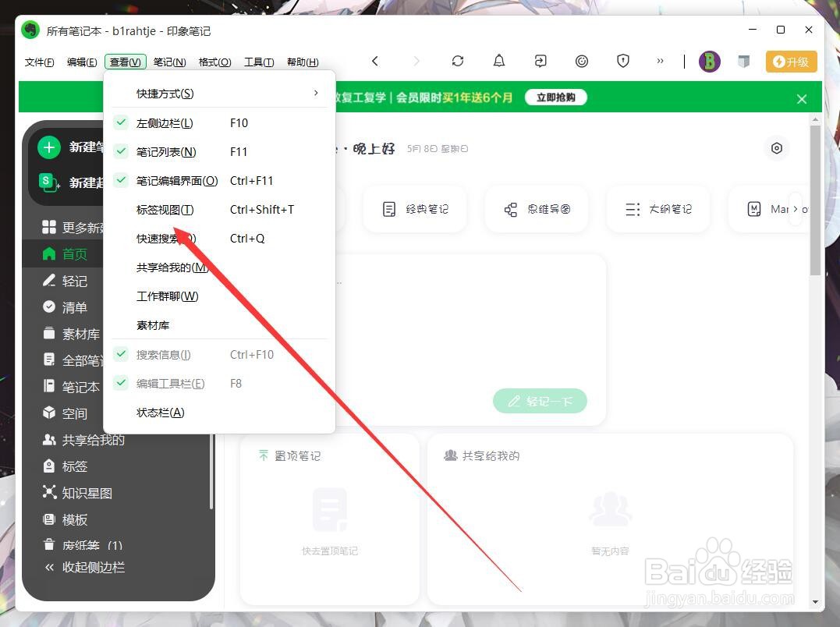Open 轻记 in the sidebar
840x627 pixels.
pyautogui.click(x=63, y=281)
